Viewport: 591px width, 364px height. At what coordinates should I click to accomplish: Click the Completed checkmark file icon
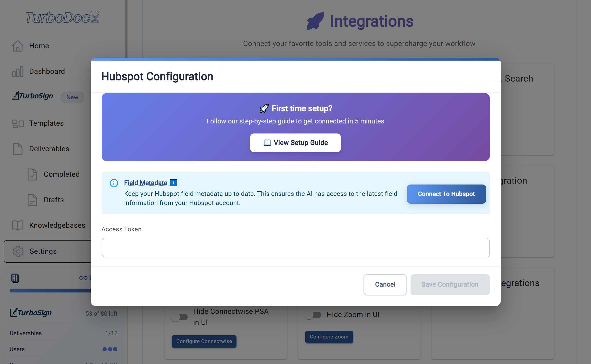pyautogui.click(x=32, y=174)
